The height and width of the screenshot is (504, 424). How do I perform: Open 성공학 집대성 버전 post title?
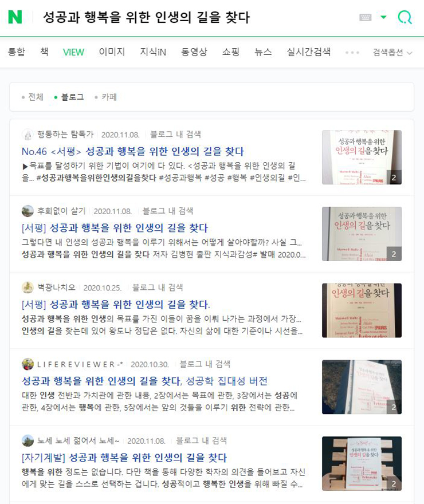tap(144, 381)
